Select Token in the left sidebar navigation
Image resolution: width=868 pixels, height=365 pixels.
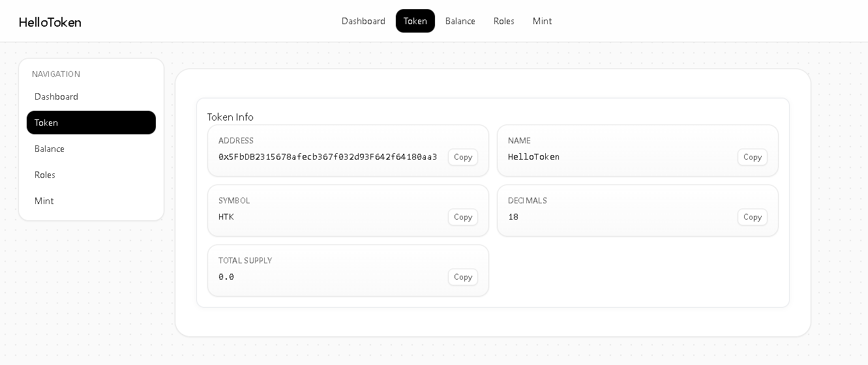click(x=91, y=123)
